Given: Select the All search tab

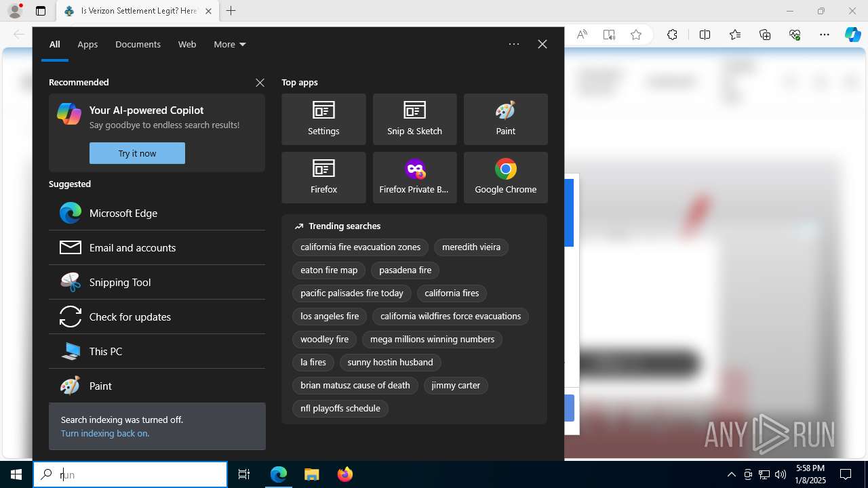Looking at the screenshot, I should click(x=55, y=44).
